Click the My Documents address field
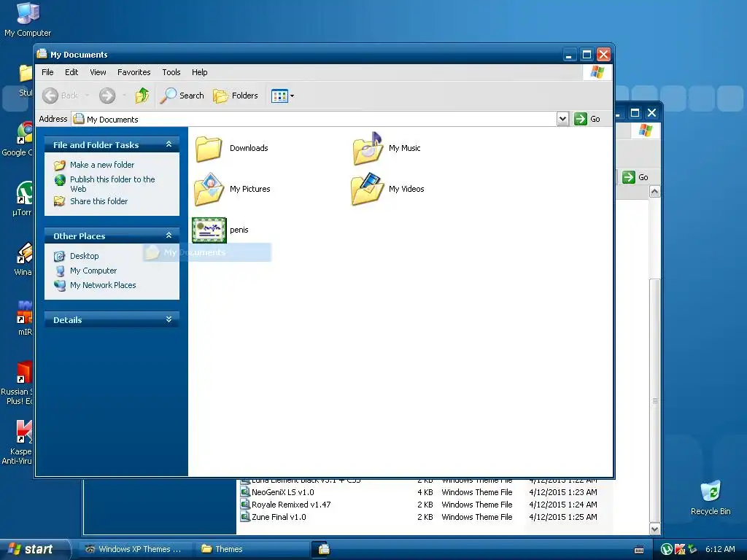 coord(314,119)
